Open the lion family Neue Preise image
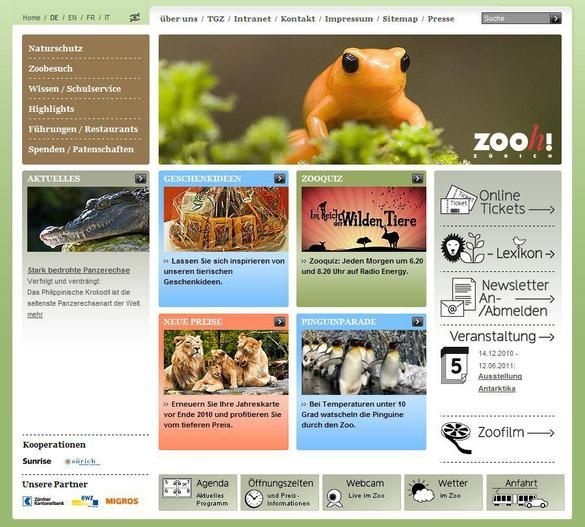585x527 pixels. pyautogui.click(x=226, y=362)
